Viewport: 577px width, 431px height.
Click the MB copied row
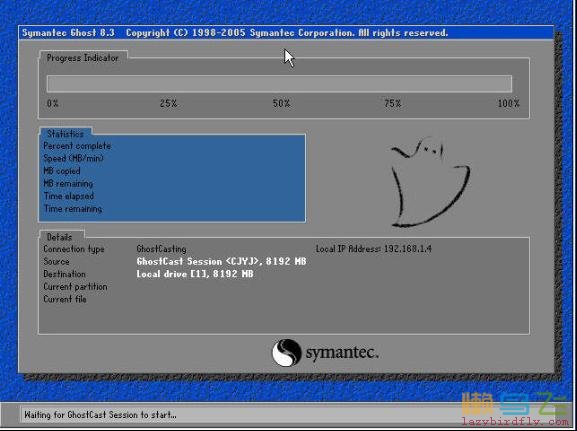tap(62, 171)
